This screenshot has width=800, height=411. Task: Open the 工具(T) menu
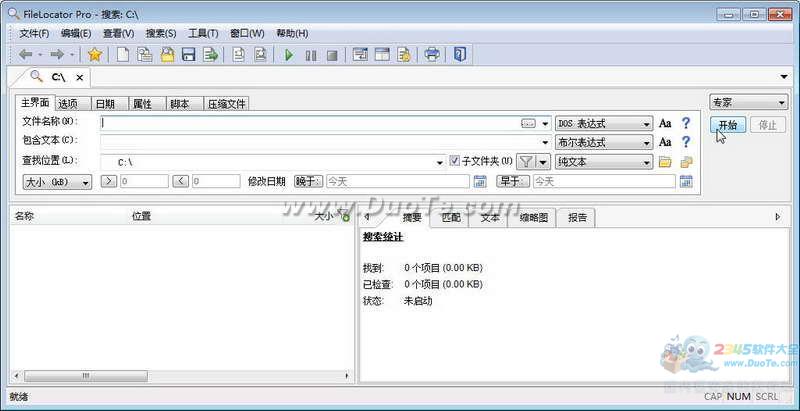pos(203,34)
